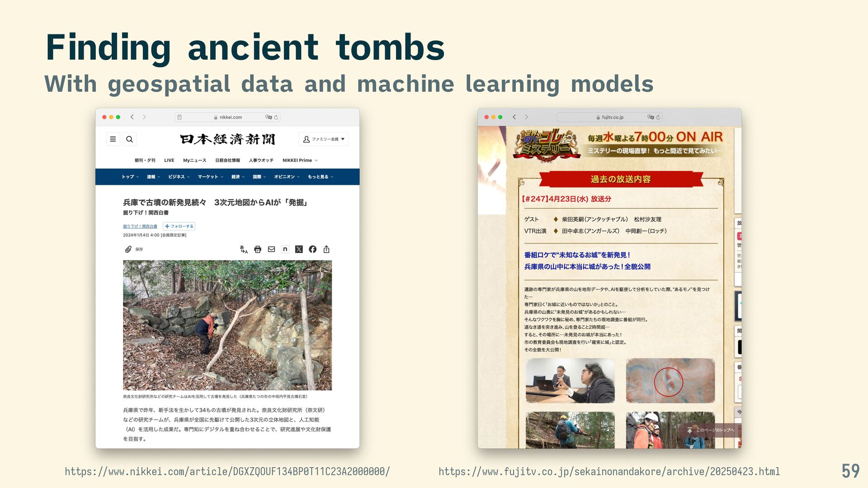Toggle the フォローする follow button
This screenshot has width=868, height=488.
pyautogui.click(x=179, y=226)
